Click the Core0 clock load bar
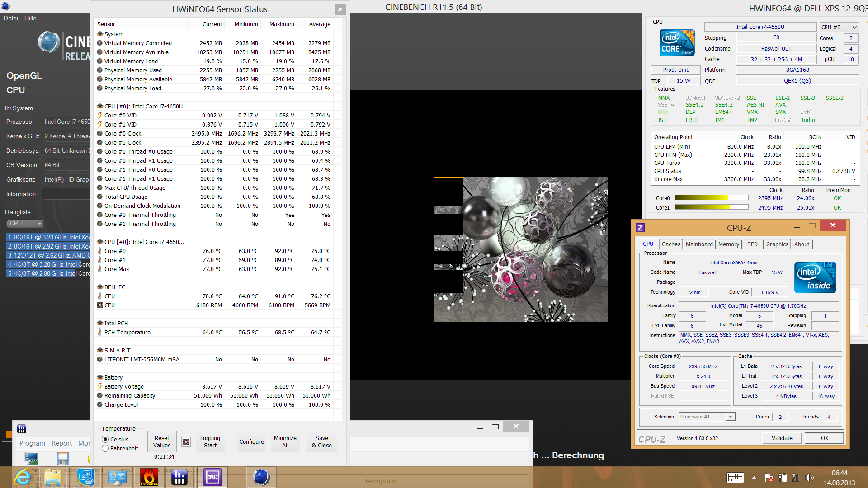The height and width of the screenshot is (488, 868). [711, 198]
